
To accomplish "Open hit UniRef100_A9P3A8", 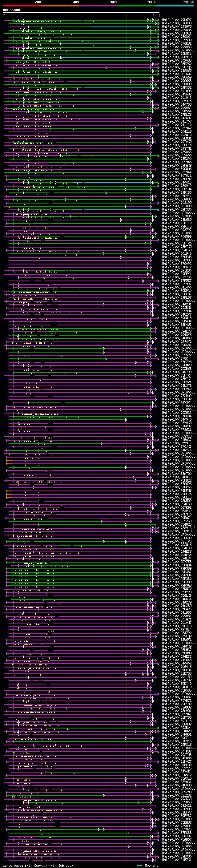I will (177, 585).
